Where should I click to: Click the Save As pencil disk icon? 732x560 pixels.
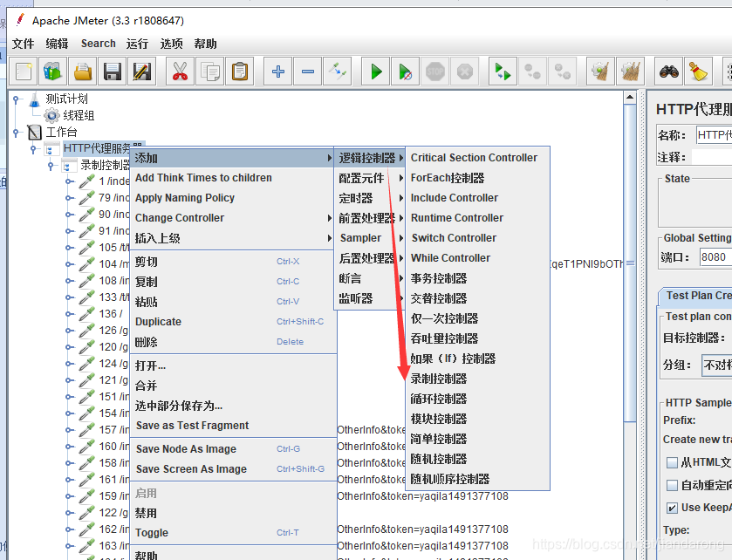click(x=142, y=72)
